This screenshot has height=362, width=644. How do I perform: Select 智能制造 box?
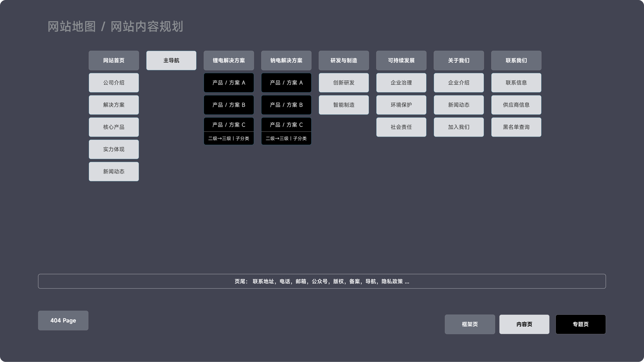pyautogui.click(x=344, y=105)
